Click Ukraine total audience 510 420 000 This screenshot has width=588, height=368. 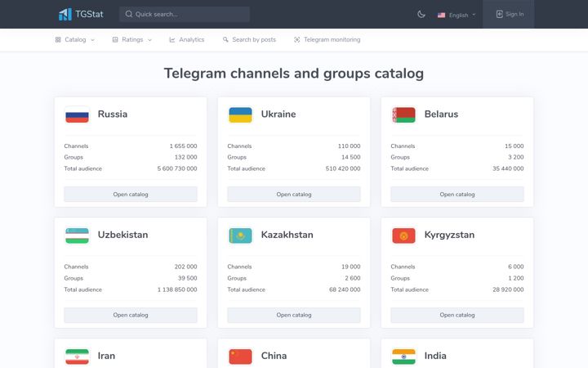click(x=343, y=168)
